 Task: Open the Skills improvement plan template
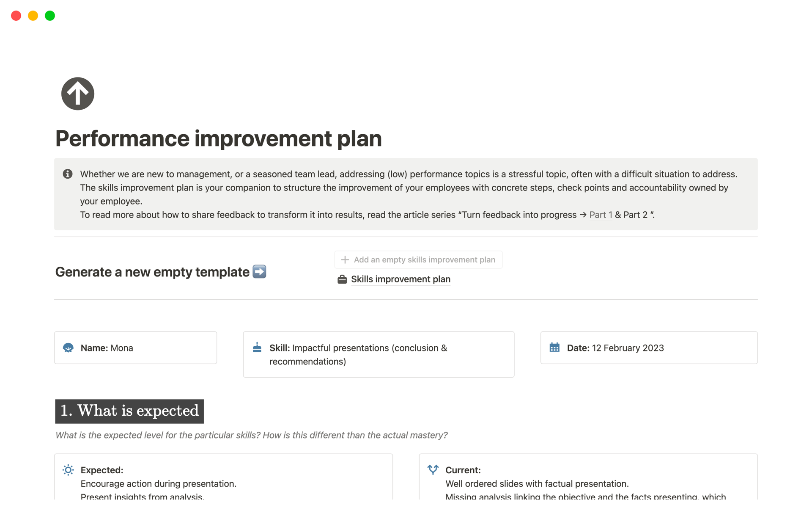coord(400,279)
